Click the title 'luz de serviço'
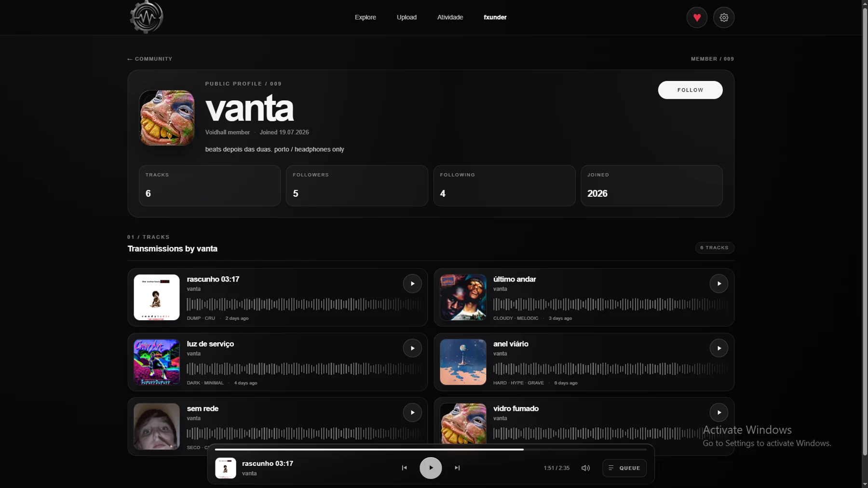Screen dimensions: 868x488 point(210,344)
